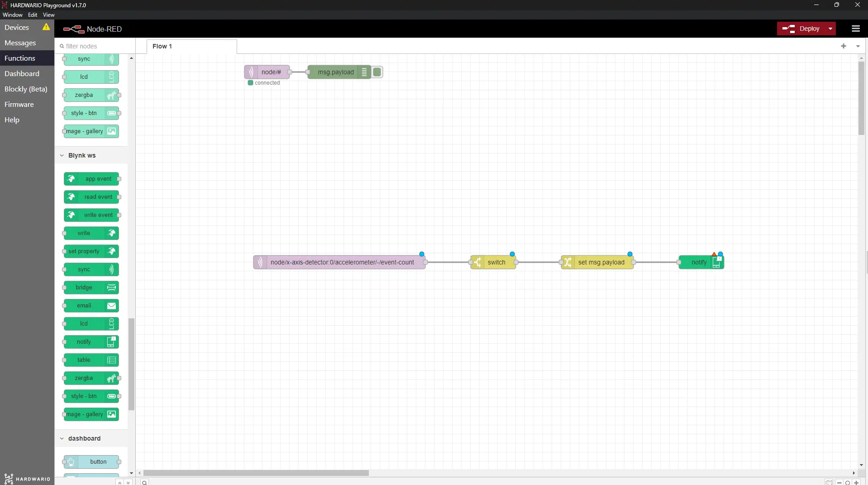The height and width of the screenshot is (485, 868).
Task: Select the notify node on the canvas
Action: (701, 262)
